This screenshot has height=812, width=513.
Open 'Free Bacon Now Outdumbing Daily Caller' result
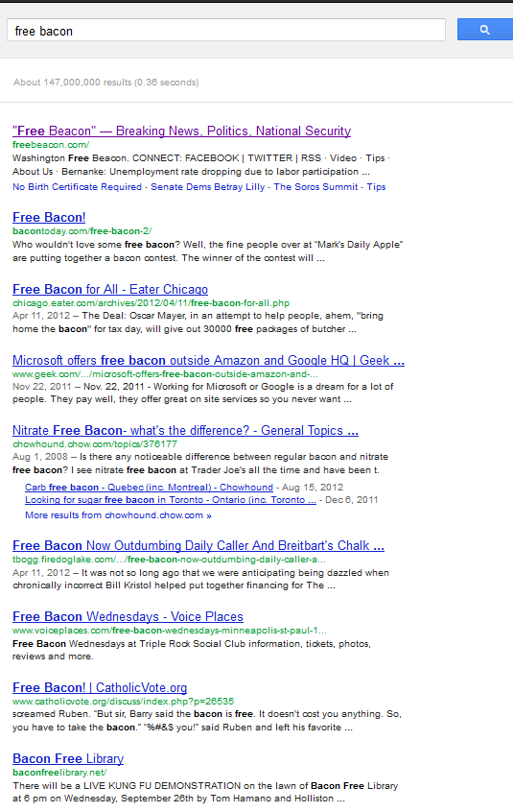[x=198, y=546]
